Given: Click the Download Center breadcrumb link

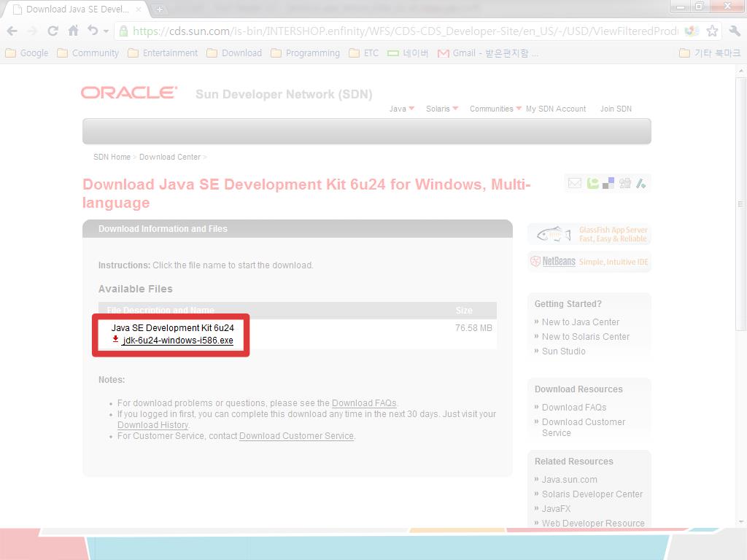Looking at the screenshot, I should click(x=169, y=157).
